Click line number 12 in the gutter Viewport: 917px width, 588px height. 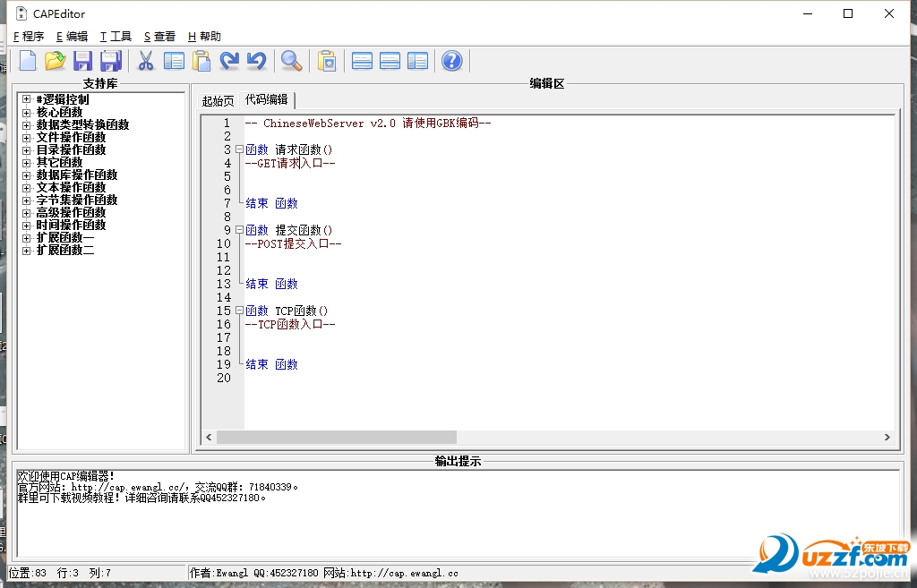tap(224, 270)
